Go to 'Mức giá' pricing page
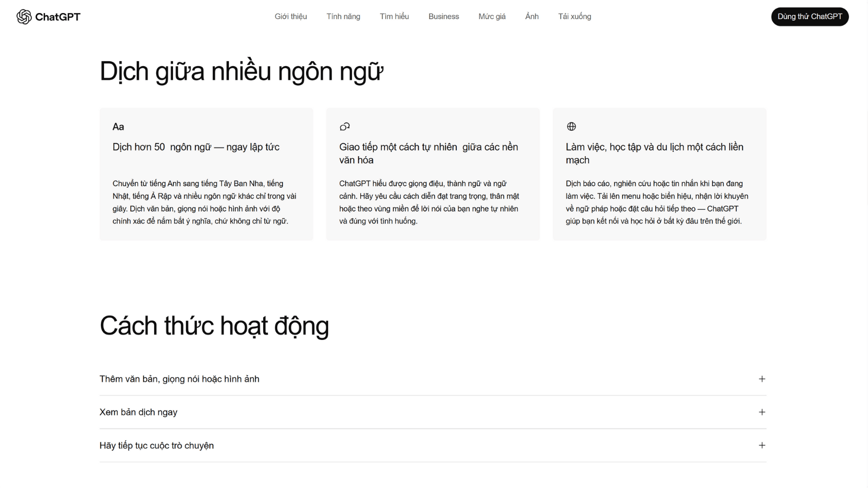Screen dimensions: 868x488 tap(492, 16)
